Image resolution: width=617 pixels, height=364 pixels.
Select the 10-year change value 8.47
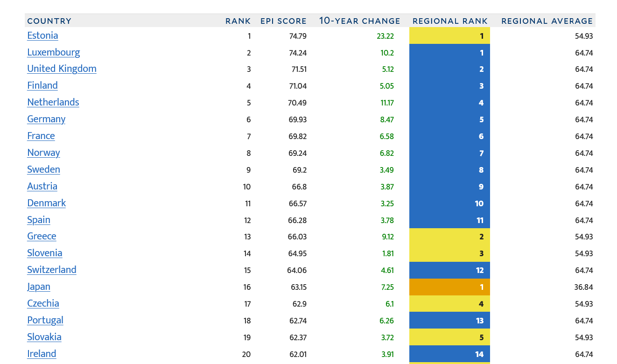click(387, 120)
